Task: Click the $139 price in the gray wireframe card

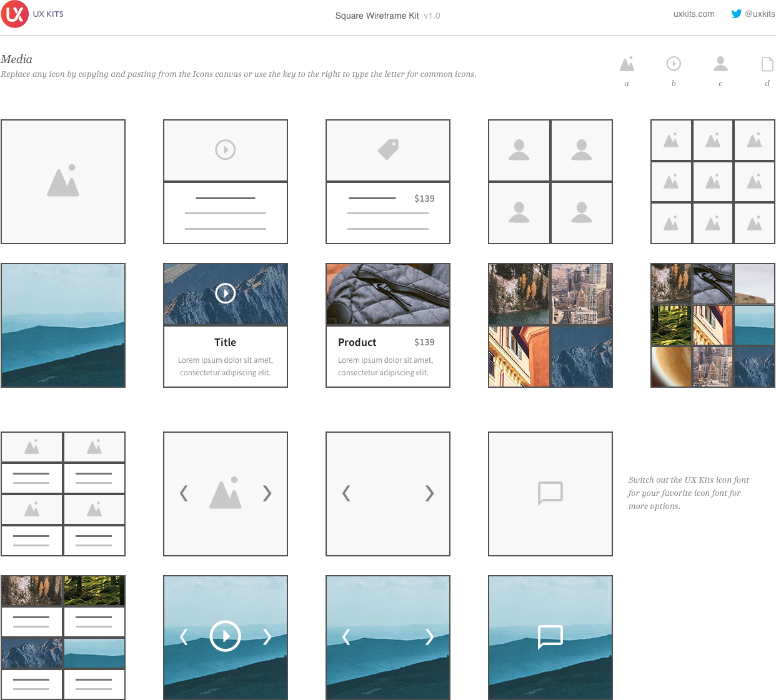Action: point(424,199)
